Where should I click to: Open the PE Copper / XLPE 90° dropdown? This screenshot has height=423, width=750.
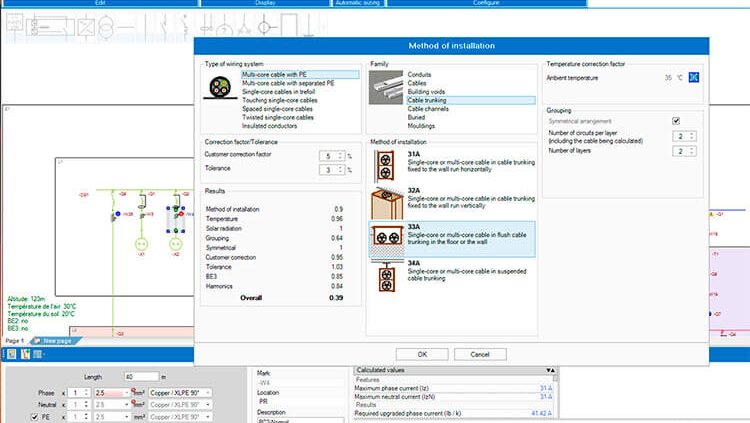[x=208, y=417]
